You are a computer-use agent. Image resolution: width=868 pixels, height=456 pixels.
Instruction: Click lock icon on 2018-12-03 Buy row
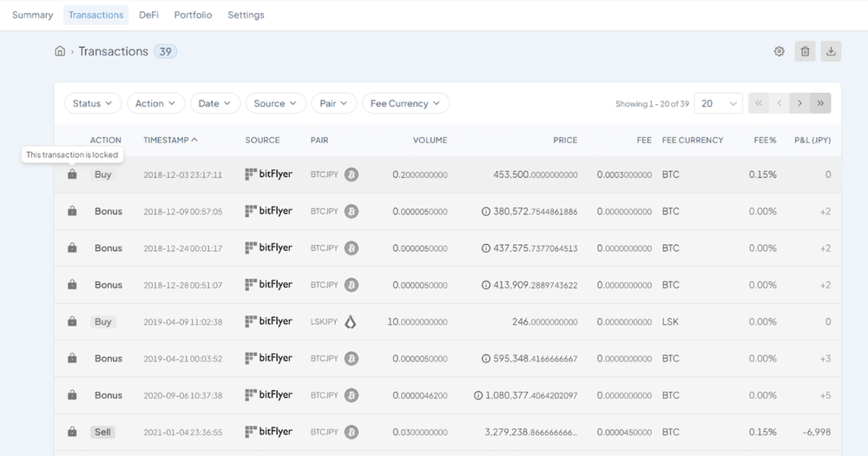click(72, 175)
